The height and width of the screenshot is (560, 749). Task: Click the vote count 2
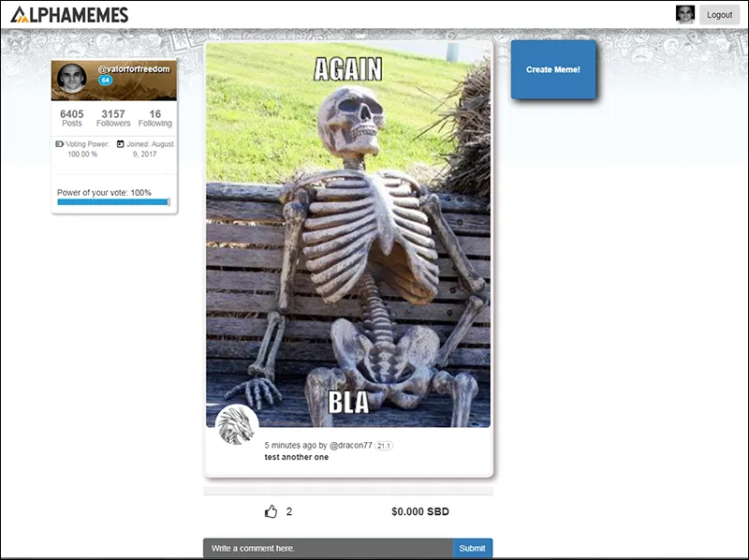pos(289,511)
